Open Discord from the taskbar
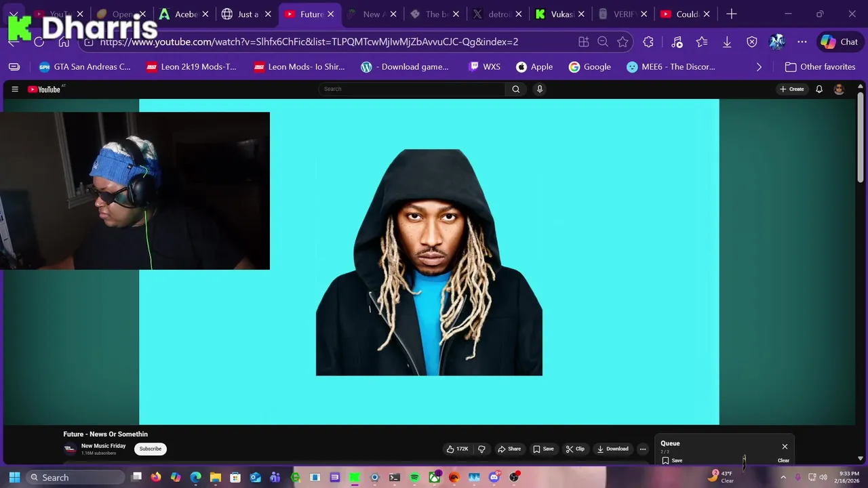 (x=494, y=477)
